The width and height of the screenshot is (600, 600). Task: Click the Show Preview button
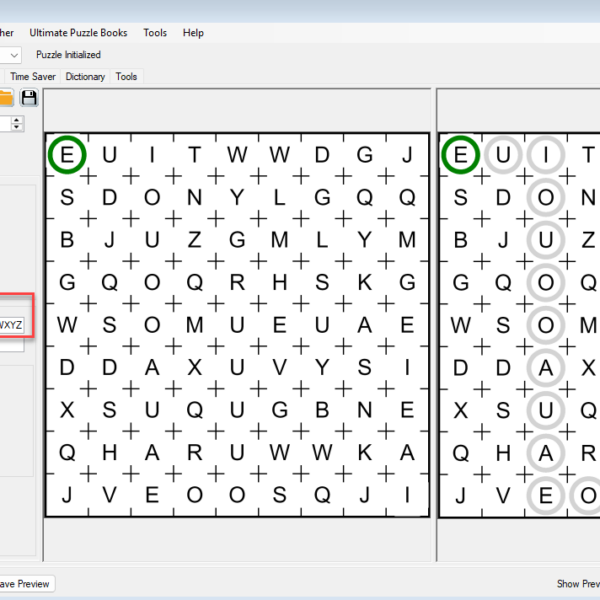(578, 583)
